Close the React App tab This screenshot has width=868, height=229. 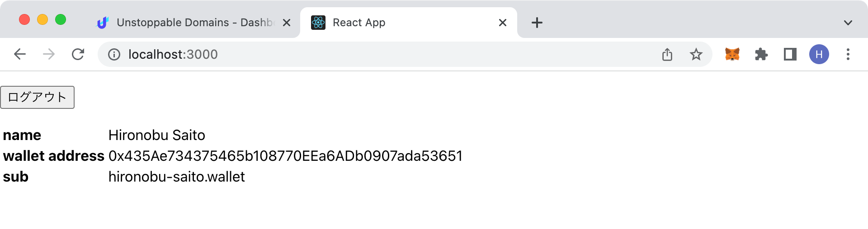(x=502, y=23)
